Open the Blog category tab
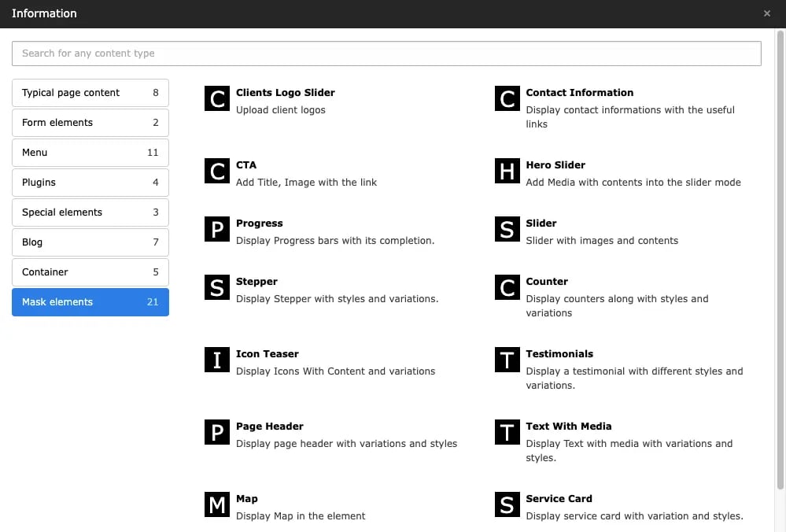Viewport: 786px width, 532px height. pos(90,242)
